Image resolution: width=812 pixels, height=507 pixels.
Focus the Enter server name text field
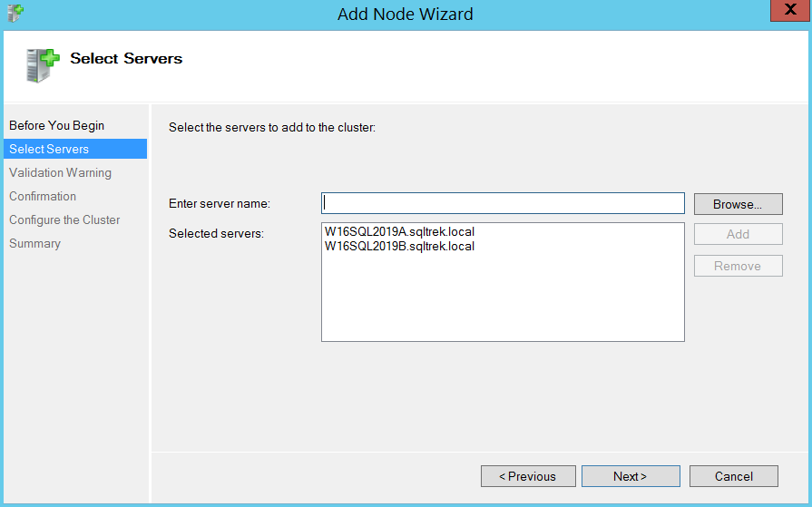502,203
